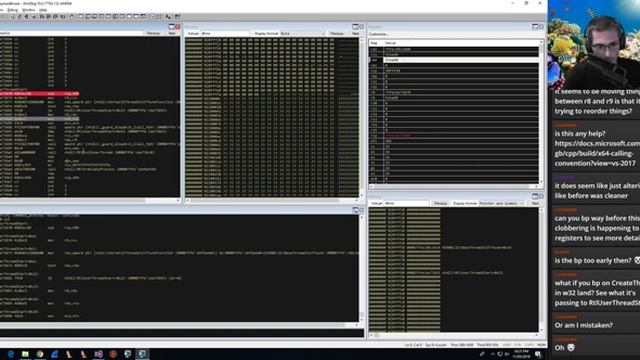Open the Memory window via toolbar icon

click(108, 17)
